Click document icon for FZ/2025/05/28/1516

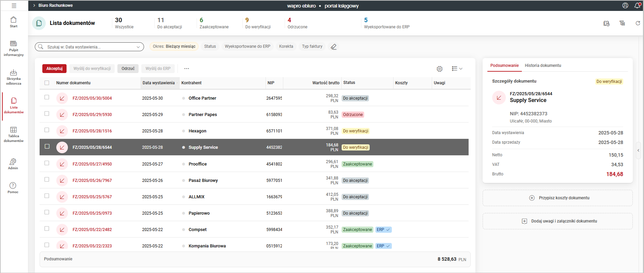[x=62, y=131]
